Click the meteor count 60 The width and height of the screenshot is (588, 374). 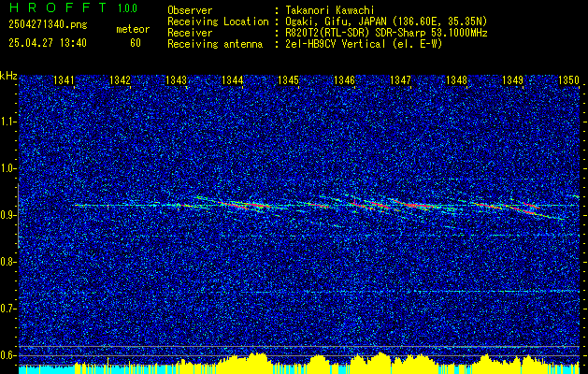pyautogui.click(x=136, y=43)
